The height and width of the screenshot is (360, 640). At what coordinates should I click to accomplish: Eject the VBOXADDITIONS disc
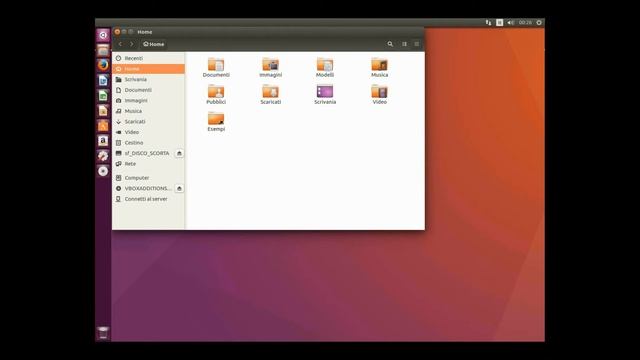click(x=179, y=188)
